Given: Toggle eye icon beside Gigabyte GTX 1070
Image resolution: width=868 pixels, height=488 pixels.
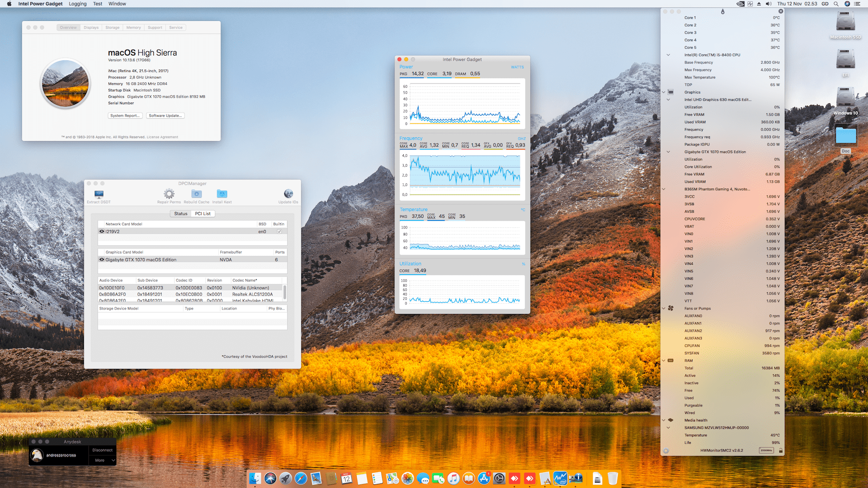Looking at the screenshot, I should [x=101, y=259].
